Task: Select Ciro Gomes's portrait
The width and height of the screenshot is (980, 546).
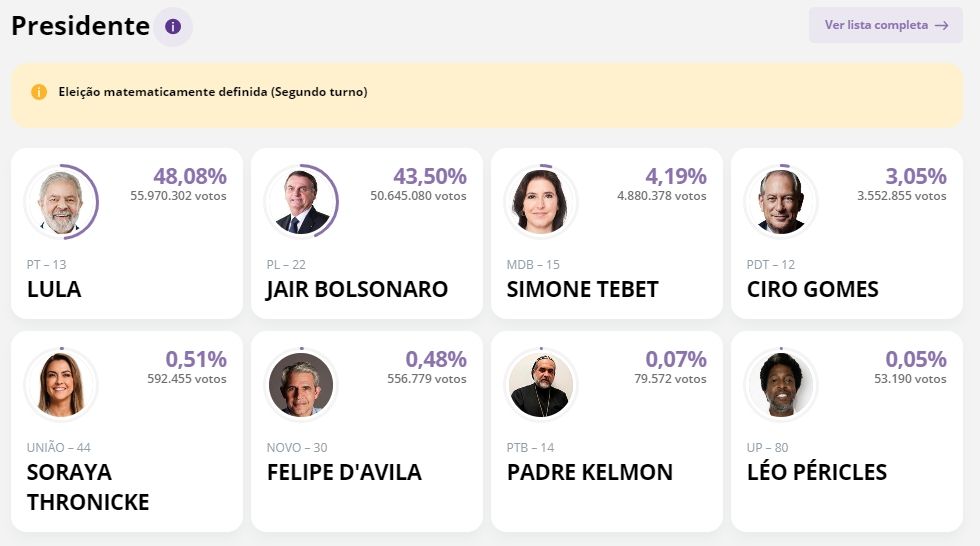Action: [781, 202]
